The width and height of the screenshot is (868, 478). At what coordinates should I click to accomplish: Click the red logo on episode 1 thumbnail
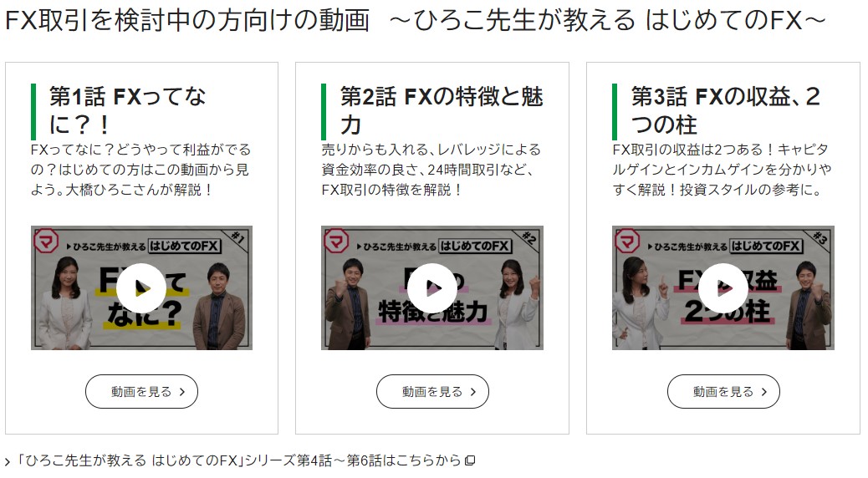(47, 242)
